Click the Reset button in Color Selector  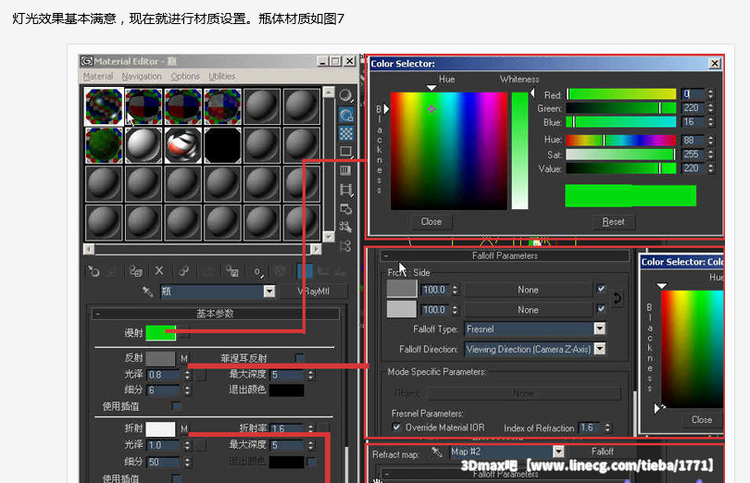point(613,222)
